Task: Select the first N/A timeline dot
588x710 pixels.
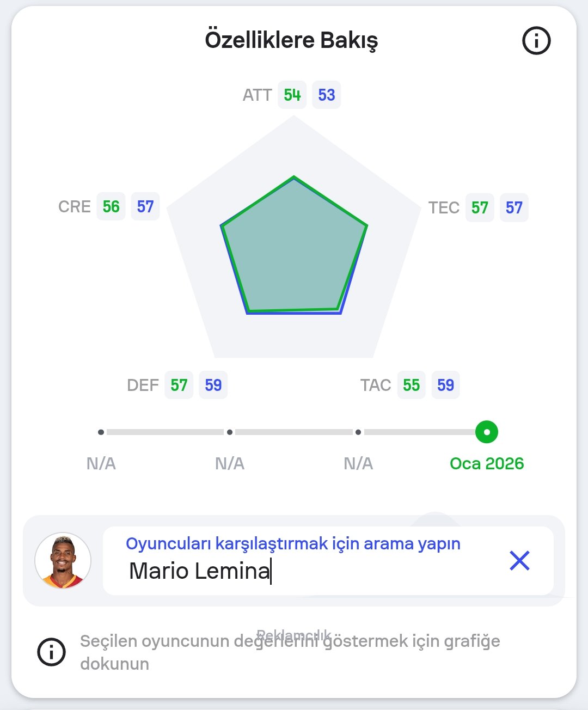Action: (x=101, y=432)
